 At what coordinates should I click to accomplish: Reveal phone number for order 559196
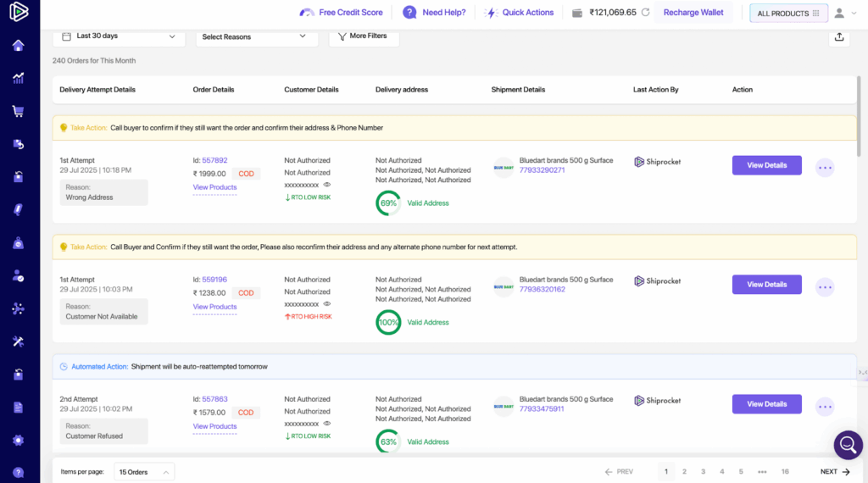pyautogui.click(x=327, y=303)
